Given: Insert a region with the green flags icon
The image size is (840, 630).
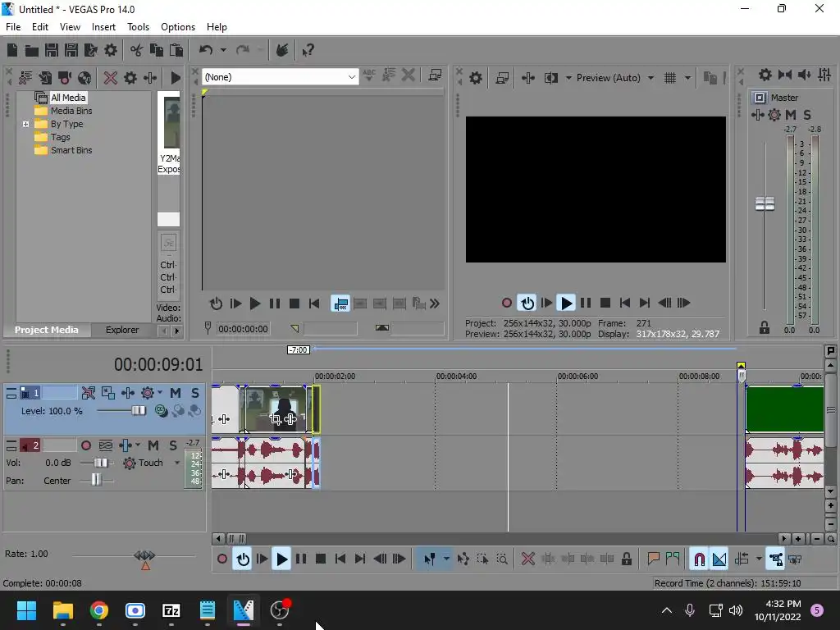Looking at the screenshot, I should [x=673, y=559].
